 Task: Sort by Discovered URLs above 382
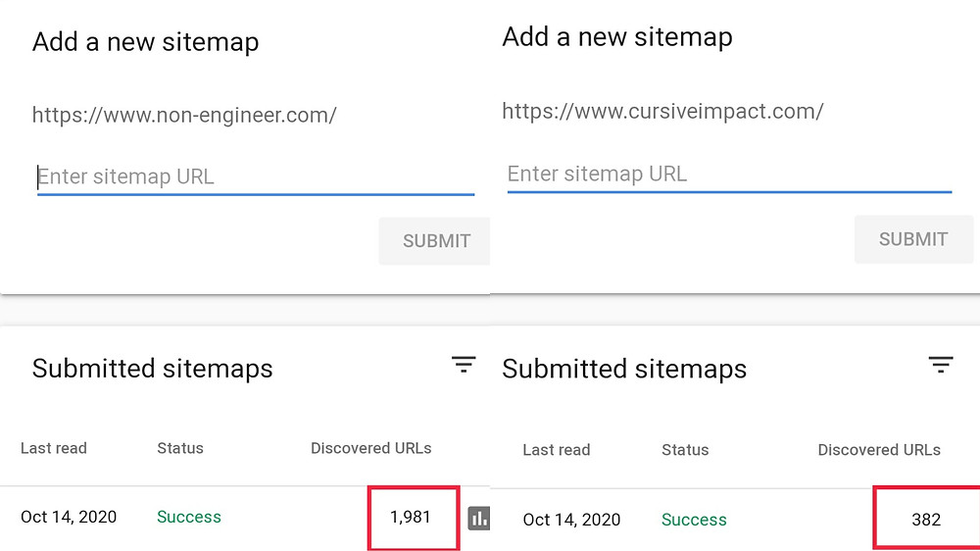(879, 450)
